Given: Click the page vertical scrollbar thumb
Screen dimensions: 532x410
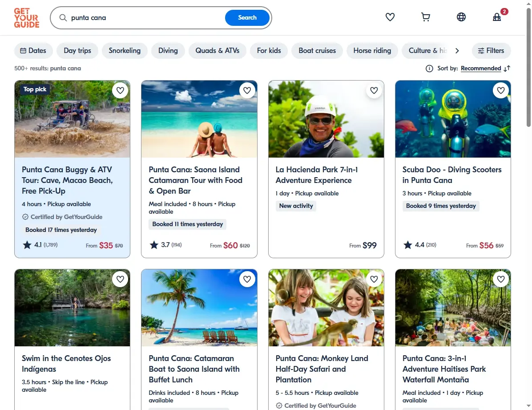Looking at the screenshot, I should coord(528,67).
